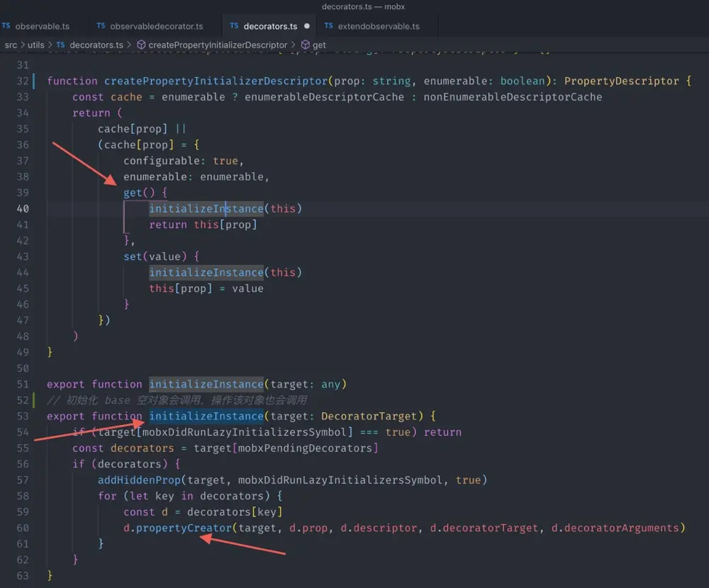The height and width of the screenshot is (588, 709).
Task: Click TS icon on observabledecorator.ts tab
Action: point(101,26)
